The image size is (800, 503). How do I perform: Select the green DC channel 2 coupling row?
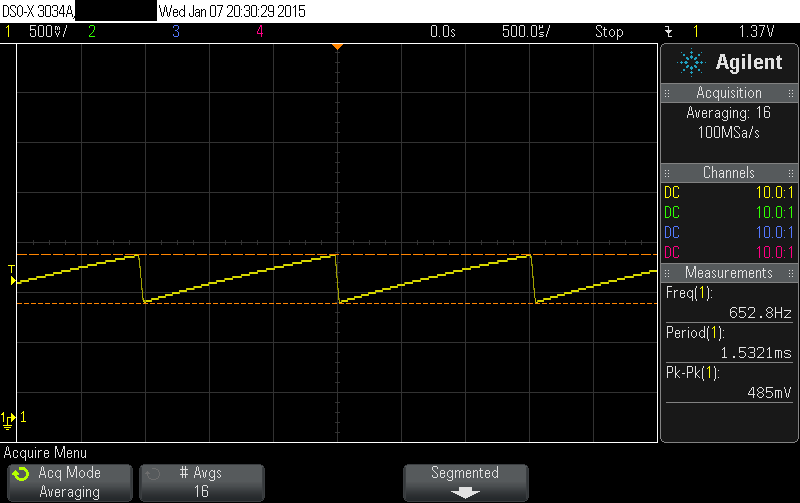(x=729, y=213)
